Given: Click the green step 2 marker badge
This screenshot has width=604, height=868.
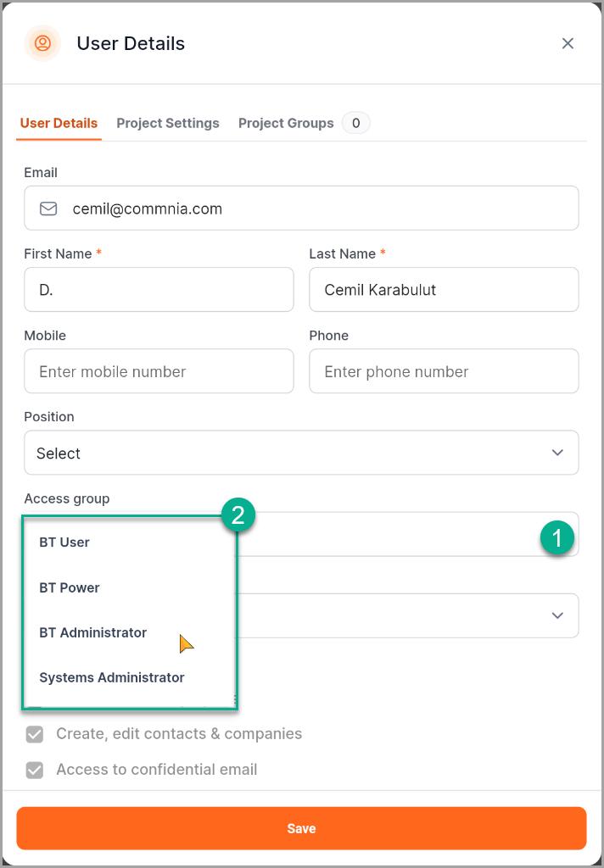Looking at the screenshot, I should [238, 515].
